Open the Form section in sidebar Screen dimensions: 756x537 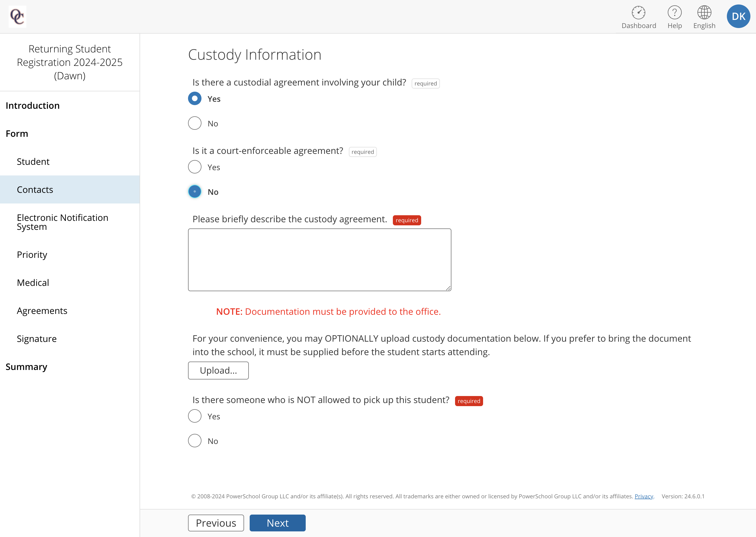17,134
